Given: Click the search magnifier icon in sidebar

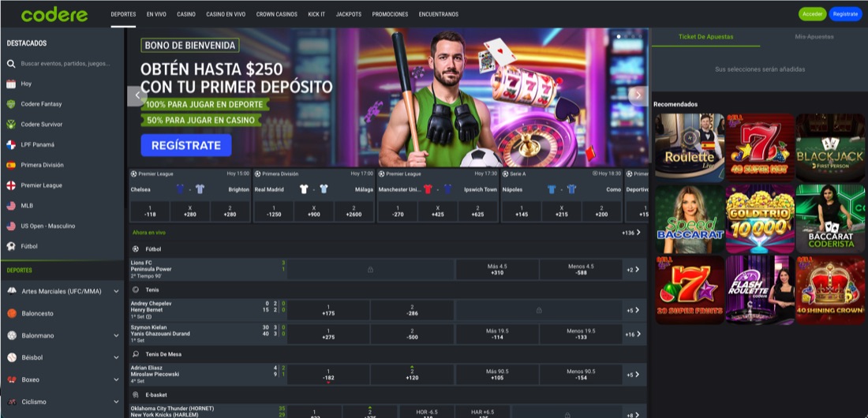Looking at the screenshot, I should (10, 64).
